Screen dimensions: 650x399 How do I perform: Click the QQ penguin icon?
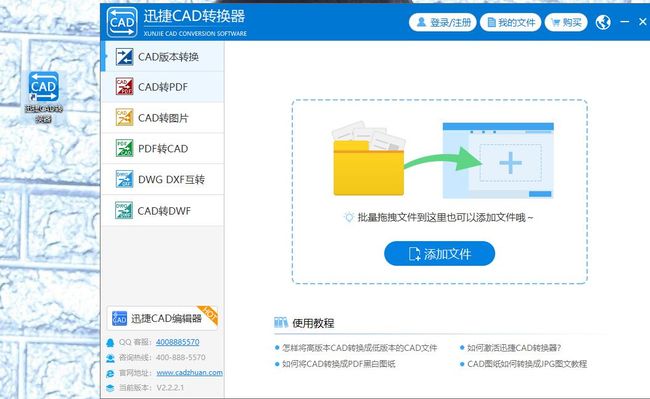[110, 343]
